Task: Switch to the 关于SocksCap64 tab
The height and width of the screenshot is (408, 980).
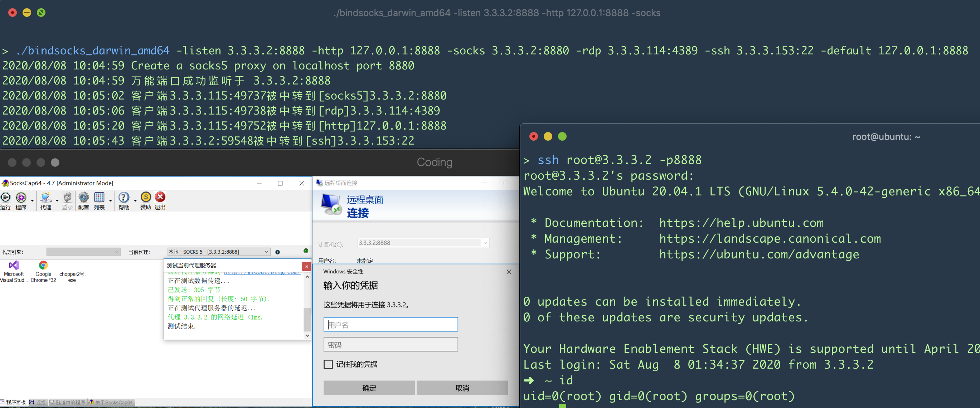Action: [111, 402]
